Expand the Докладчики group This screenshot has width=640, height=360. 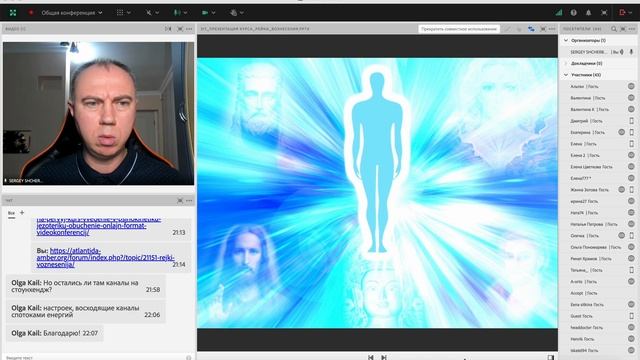[x=566, y=63]
